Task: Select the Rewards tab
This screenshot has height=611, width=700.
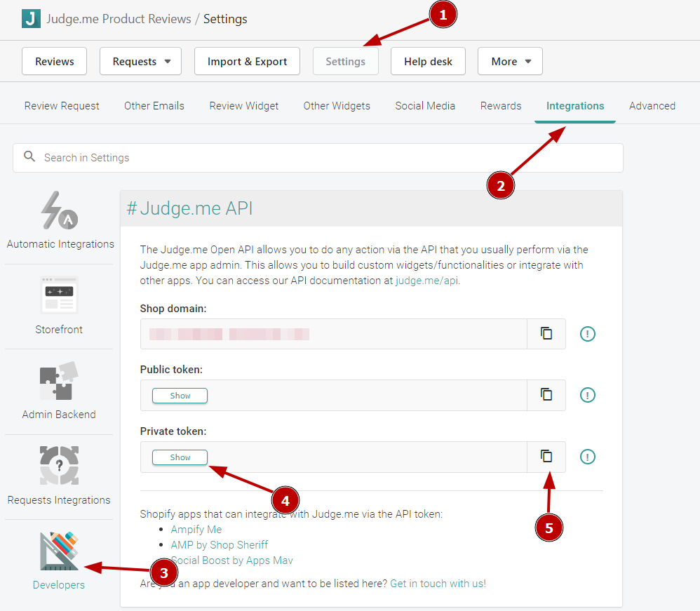Action: tap(501, 106)
